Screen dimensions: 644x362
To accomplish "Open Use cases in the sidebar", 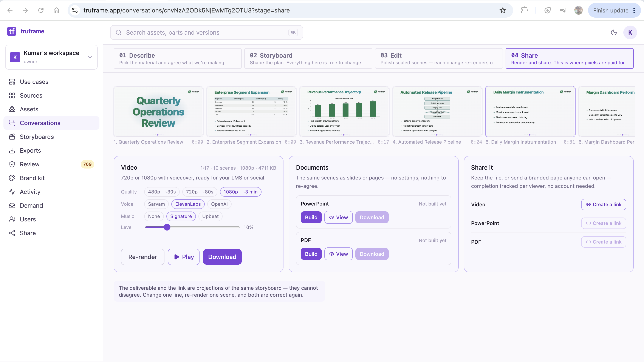I will tap(51, 82).
